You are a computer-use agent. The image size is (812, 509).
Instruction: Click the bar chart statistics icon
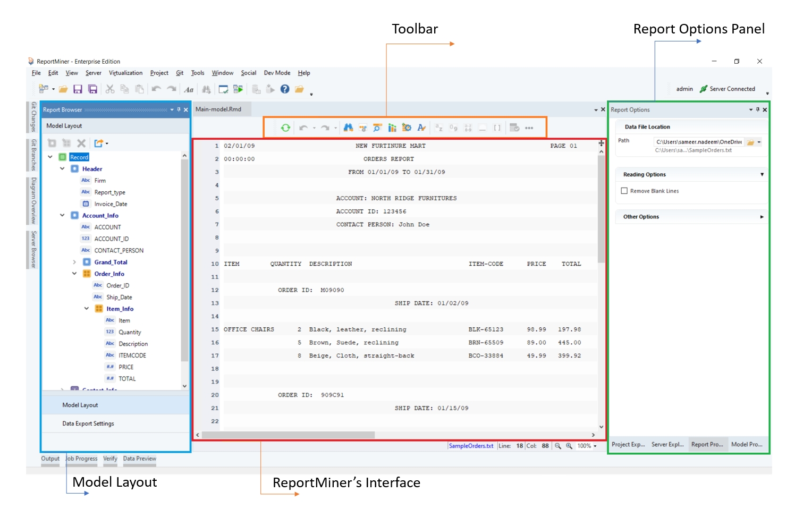pyautogui.click(x=392, y=128)
